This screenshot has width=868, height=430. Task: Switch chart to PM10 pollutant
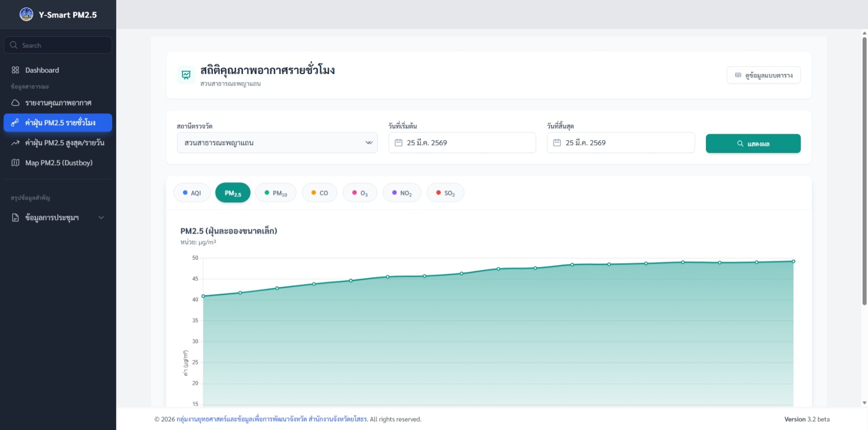coord(276,193)
